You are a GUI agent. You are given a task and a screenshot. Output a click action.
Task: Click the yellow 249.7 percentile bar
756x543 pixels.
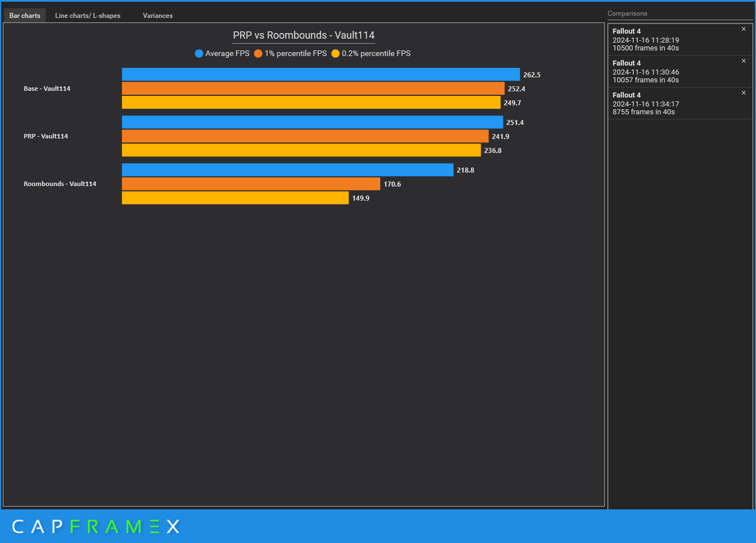click(311, 103)
